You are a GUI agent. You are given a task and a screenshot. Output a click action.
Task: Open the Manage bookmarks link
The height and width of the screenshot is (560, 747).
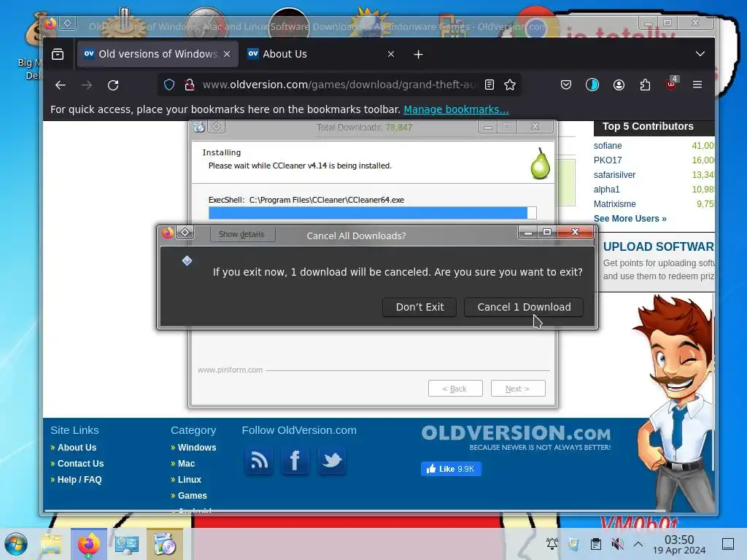click(x=456, y=109)
